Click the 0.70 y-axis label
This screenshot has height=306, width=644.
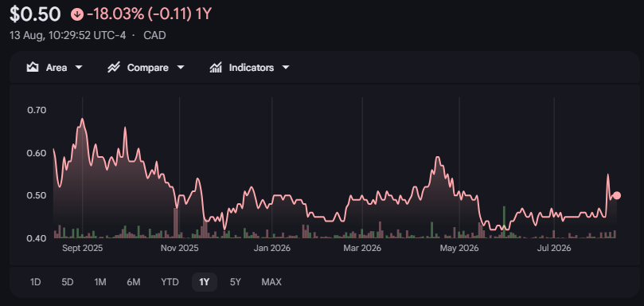click(37, 110)
